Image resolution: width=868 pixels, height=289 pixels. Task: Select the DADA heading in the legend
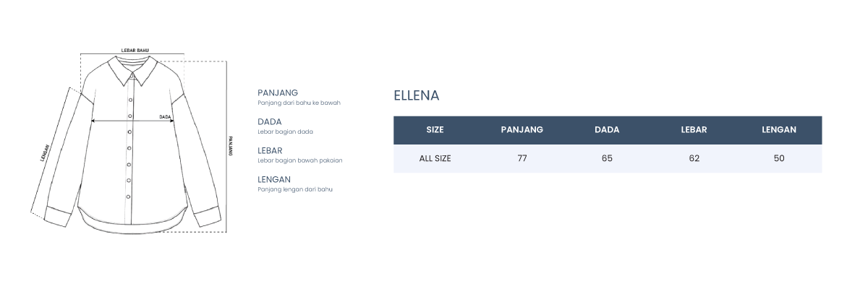[270, 121]
